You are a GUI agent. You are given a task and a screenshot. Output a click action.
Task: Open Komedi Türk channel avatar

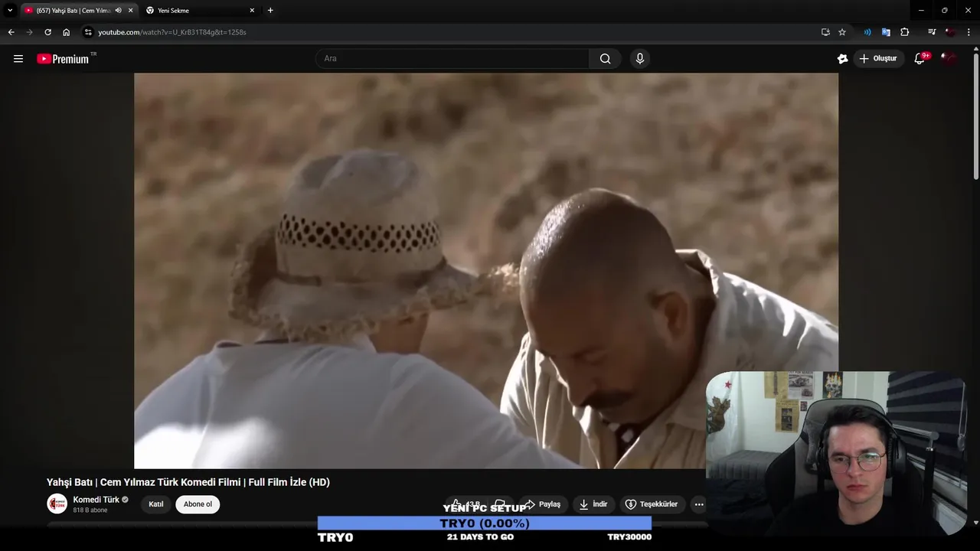point(57,504)
